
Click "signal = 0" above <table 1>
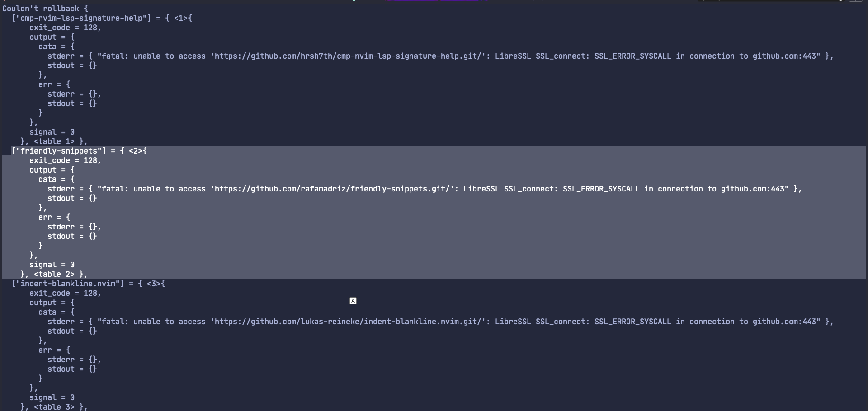click(x=52, y=132)
